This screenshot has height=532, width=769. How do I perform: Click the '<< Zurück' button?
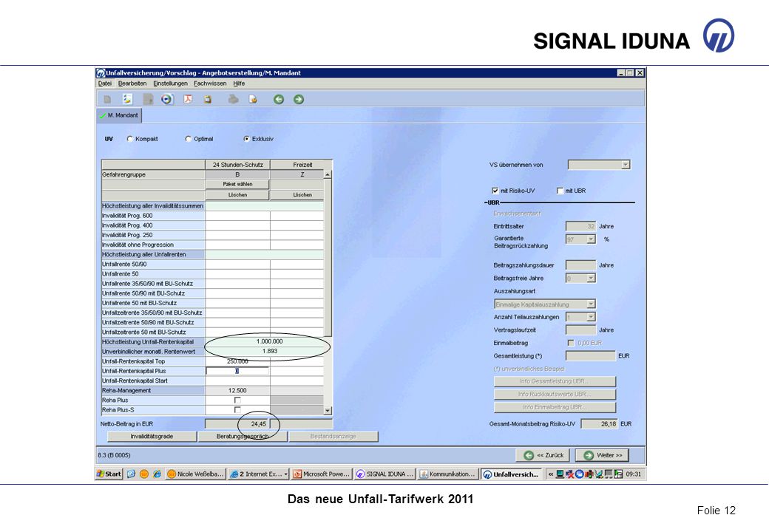pos(543,456)
